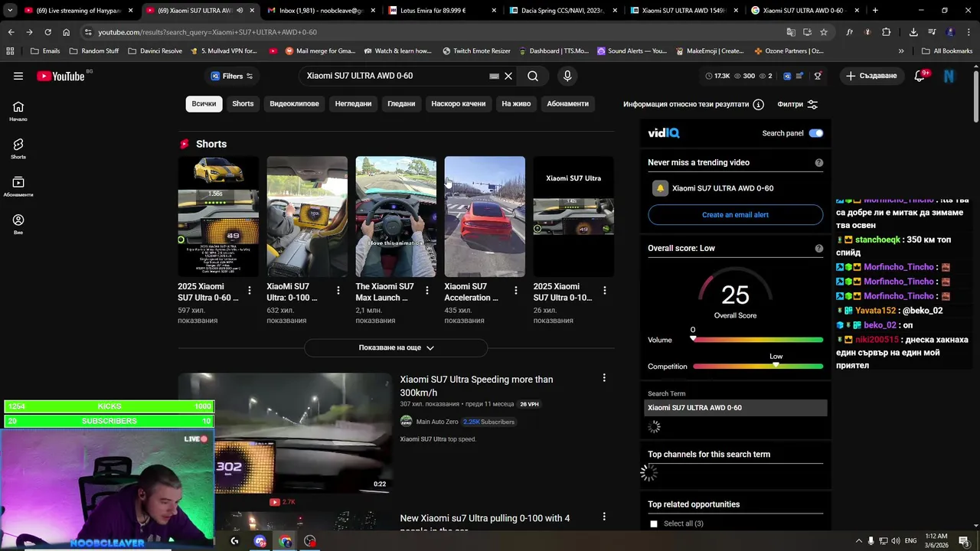This screenshot has height=551, width=980.
Task: Open Xiaomi SU7 Ultra Speeding more than 300km/h title
Action: click(x=476, y=386)
